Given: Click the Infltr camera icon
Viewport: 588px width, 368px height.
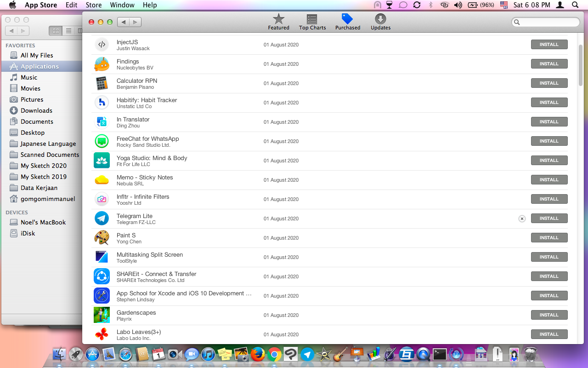Looking at the screenshot, I should 102,199.
